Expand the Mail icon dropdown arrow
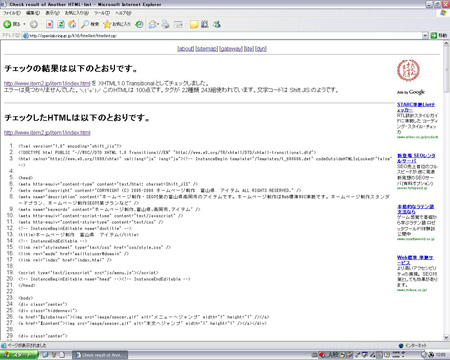The height and width of the screenshot is (360, 450). tap(158, 24)
